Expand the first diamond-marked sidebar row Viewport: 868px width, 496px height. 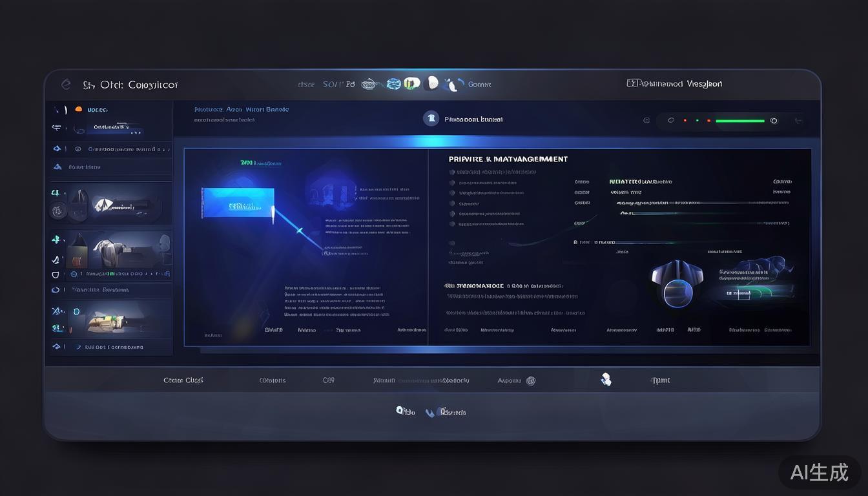click(x=57, y=149)
